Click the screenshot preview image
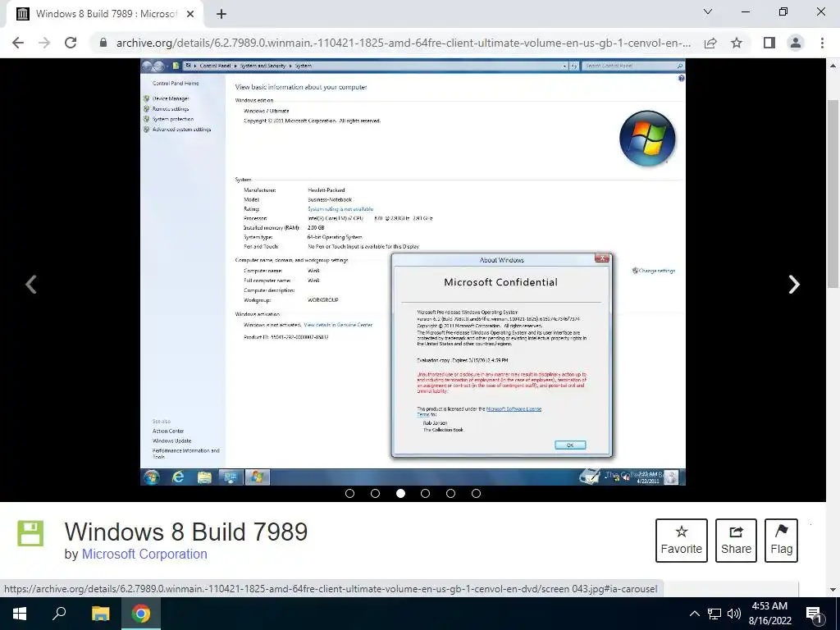 click(x=413, y=272)
